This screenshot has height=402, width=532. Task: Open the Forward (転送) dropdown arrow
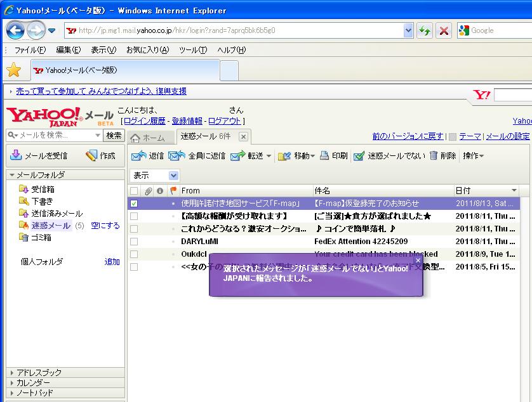pyautogui.click(x=269, y=156)
